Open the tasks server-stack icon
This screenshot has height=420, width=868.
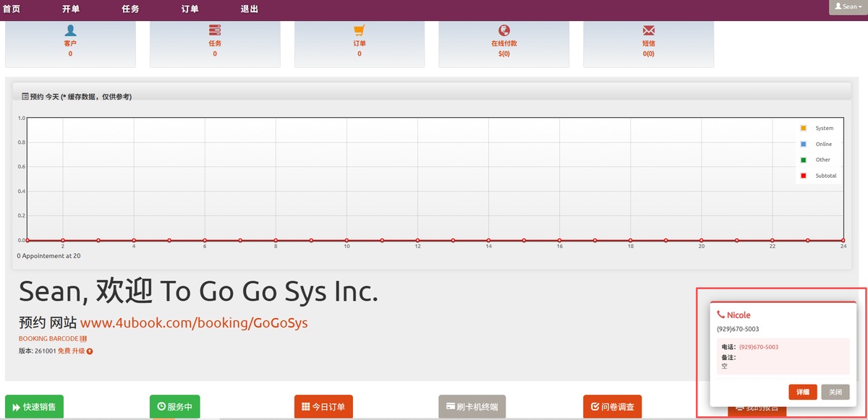(215, 30)
